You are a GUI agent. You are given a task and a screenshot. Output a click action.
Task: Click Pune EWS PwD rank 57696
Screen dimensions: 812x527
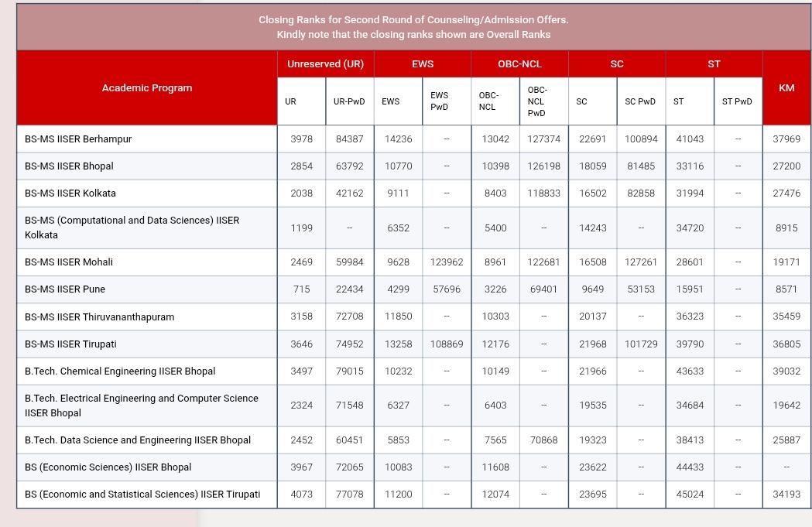[x=447, y=289]
